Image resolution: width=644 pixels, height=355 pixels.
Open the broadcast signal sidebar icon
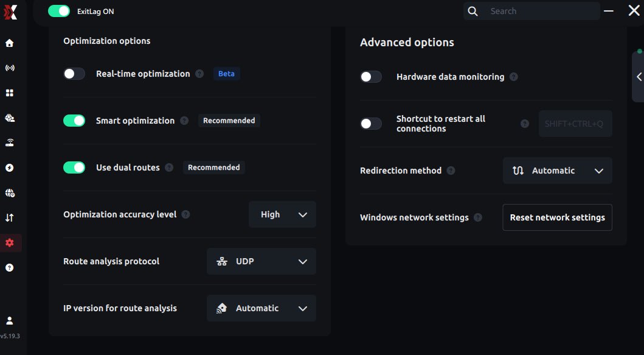(10, 68)
